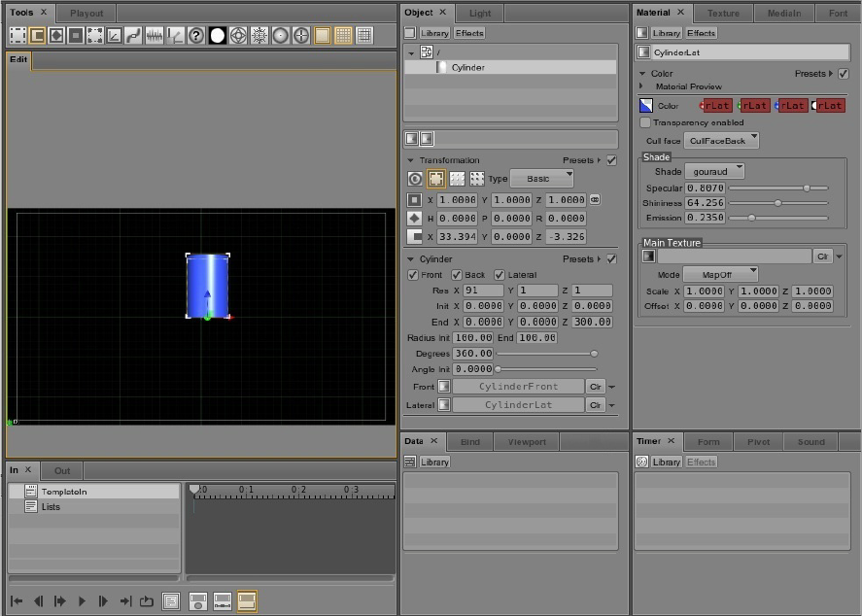Click the scale lock link icon

tap(595, 200)
